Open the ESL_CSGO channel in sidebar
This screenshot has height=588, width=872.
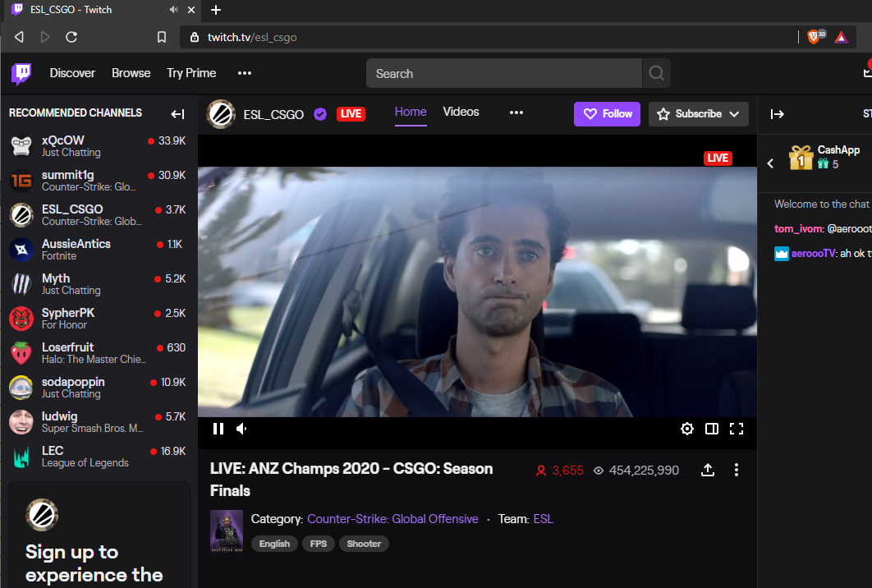click(x=99, y=214)
